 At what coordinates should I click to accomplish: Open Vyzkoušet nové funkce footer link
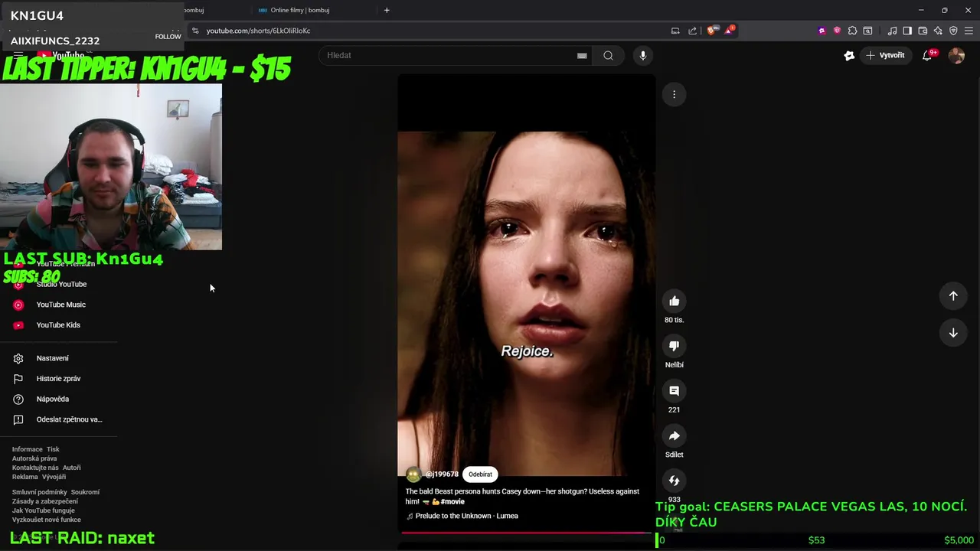coord(46,520)
